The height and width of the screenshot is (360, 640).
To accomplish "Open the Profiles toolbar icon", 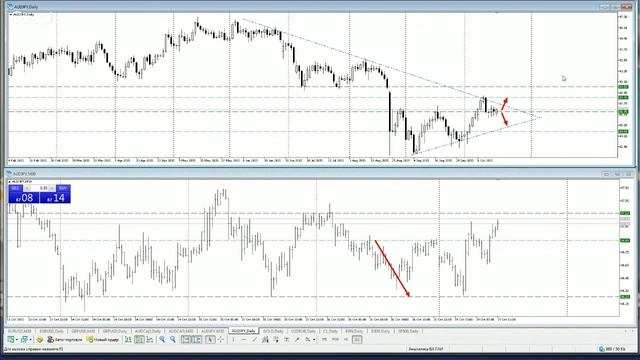I will click(x=24, y=339).
